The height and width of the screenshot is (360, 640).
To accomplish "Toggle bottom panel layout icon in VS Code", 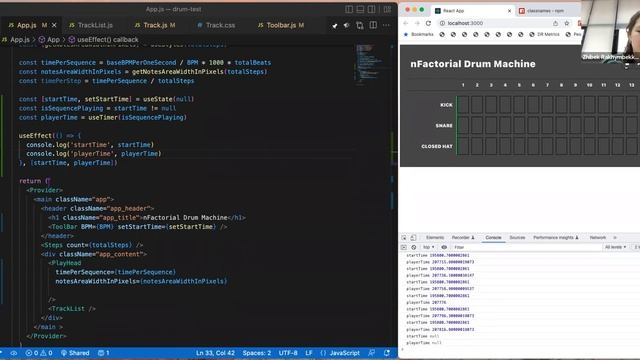I will 360,9.
